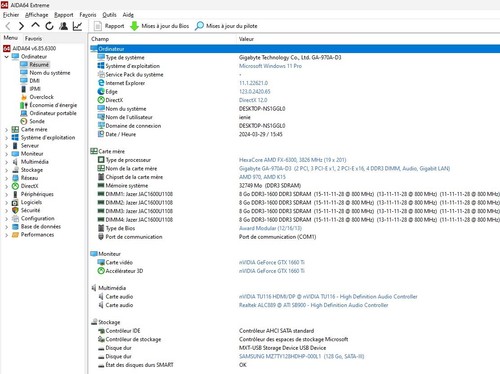
Task: Open the Aide menu
Action: click(x=128, y=15)
